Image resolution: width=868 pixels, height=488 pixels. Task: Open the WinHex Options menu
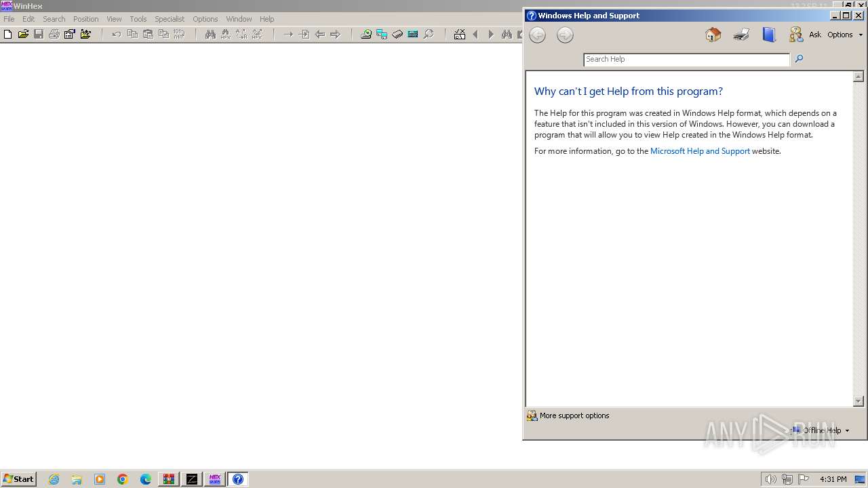click(x=205, y=19)
